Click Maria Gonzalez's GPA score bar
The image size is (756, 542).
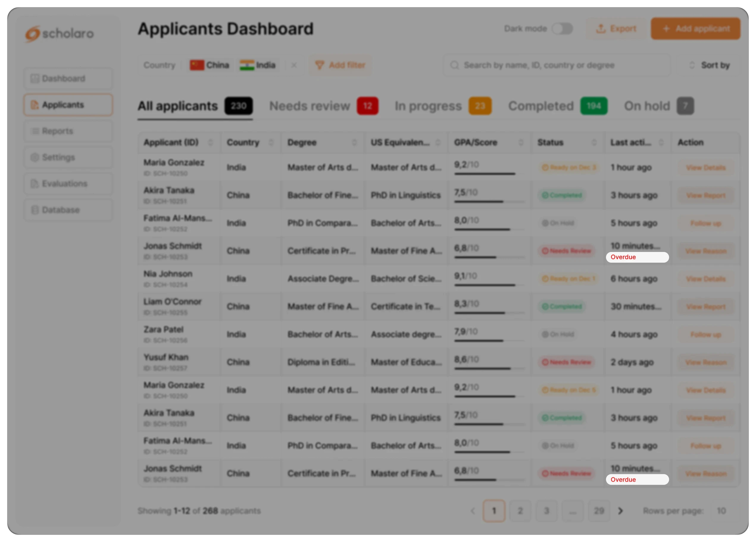pyautogui.click(x=485, y=173)
